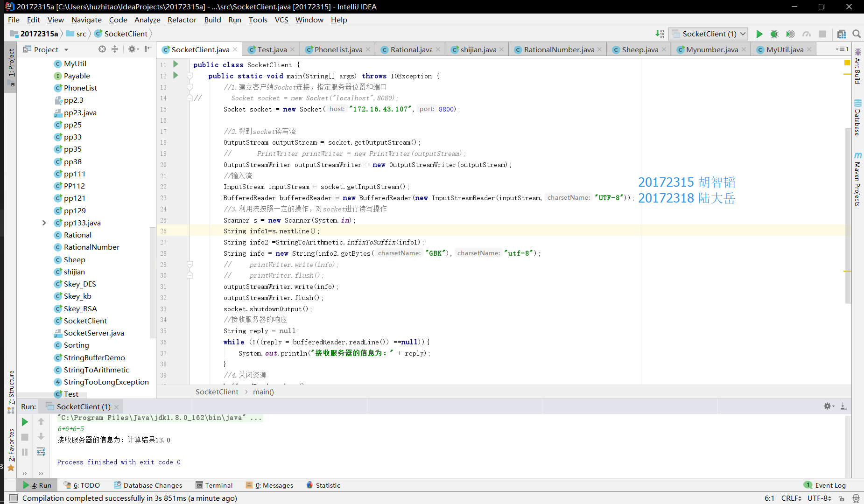Expand the pp133.java tree node
This screenshot has width=864, height=504.
point(44,223)
